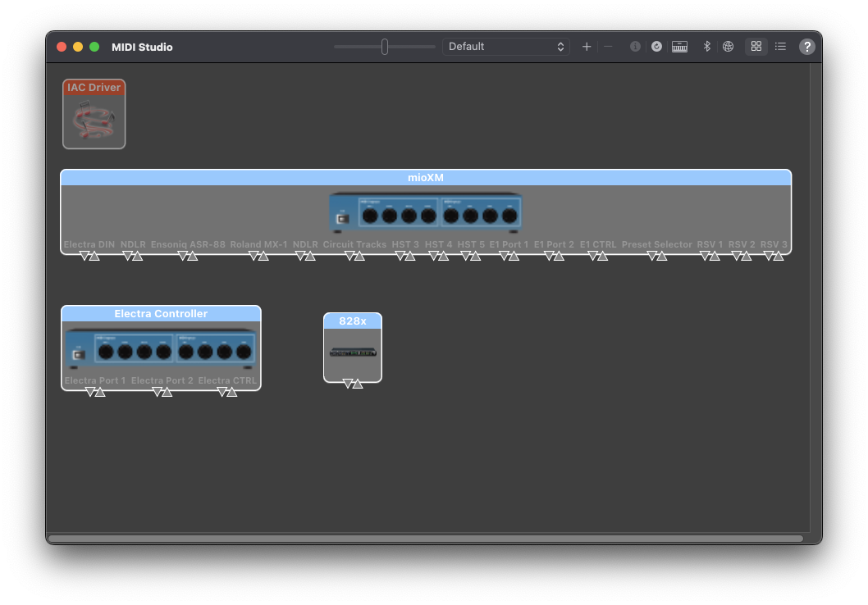Open the Bluetooth configuration icon

click(x=707, y=47)
